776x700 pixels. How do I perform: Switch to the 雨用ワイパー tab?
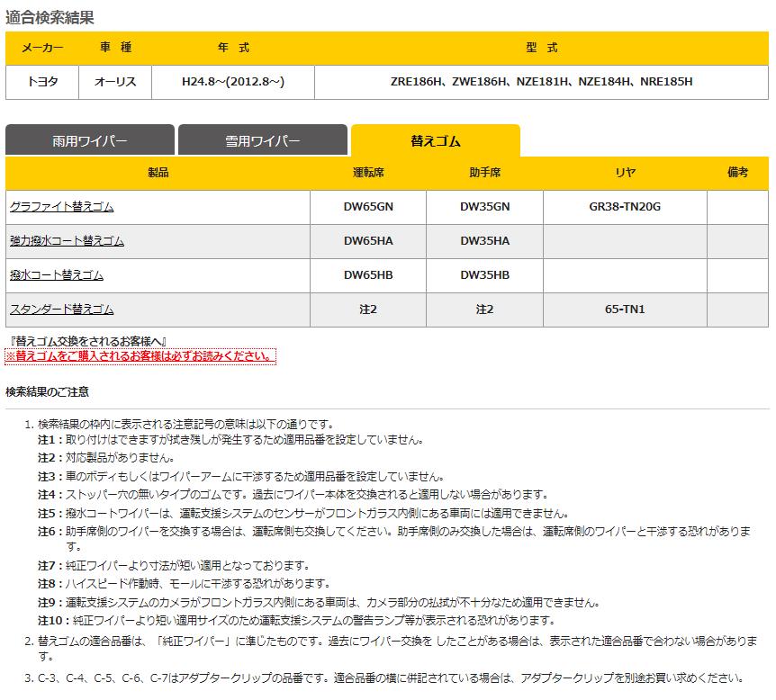pos(90,140)
